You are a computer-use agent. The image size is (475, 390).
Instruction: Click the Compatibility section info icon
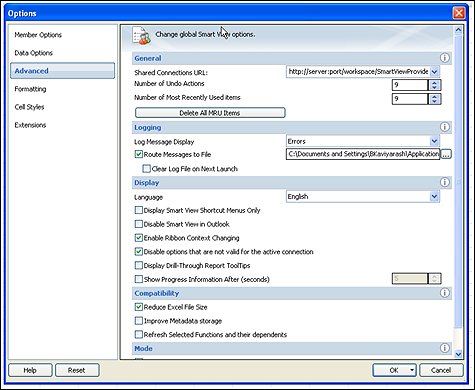tap(444, 293)
